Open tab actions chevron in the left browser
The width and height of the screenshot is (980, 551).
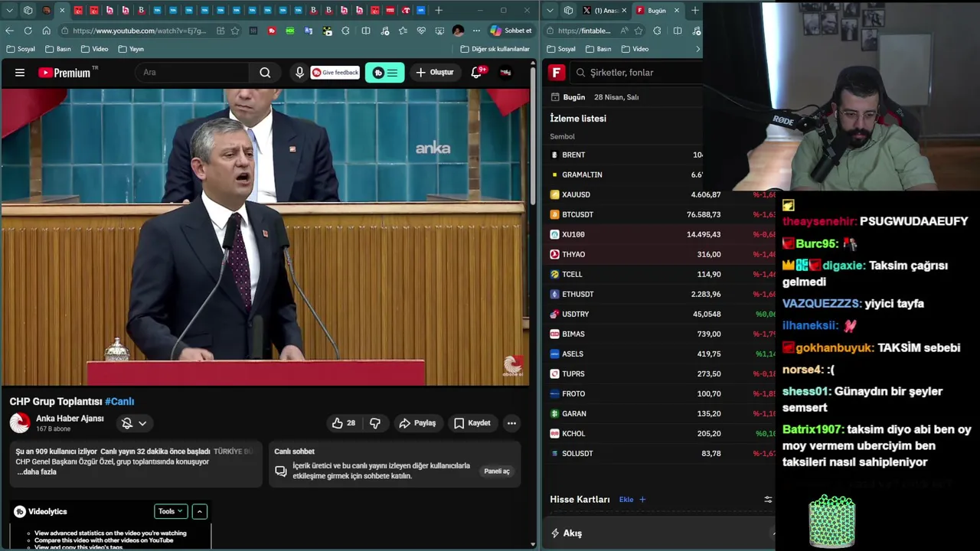pyautogui.click(x=9, y=11)
